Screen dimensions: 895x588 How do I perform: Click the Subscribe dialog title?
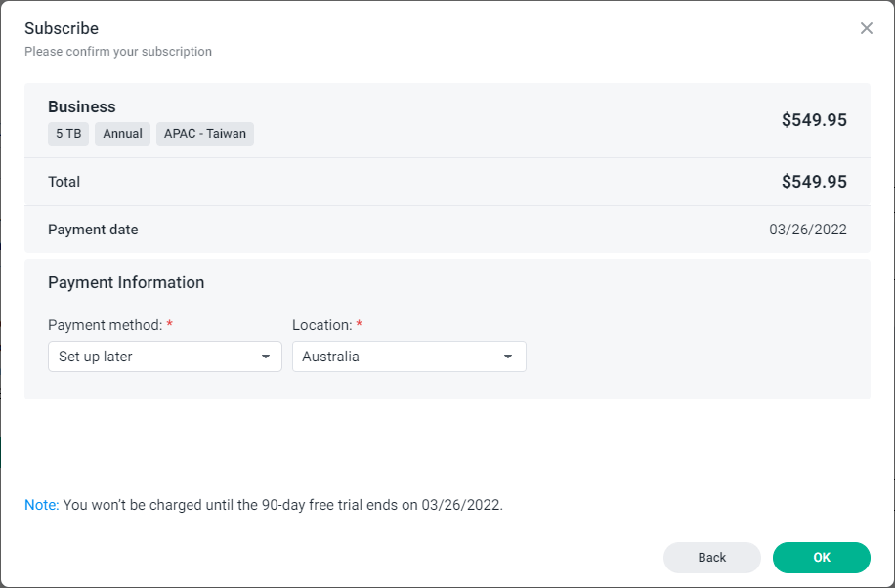tap(62, 28)
